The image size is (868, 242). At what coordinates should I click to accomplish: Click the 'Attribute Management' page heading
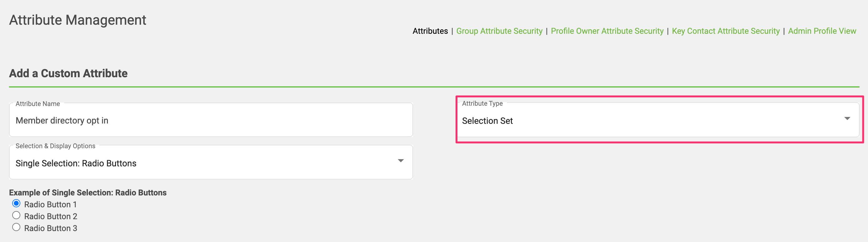coord(78,20)
